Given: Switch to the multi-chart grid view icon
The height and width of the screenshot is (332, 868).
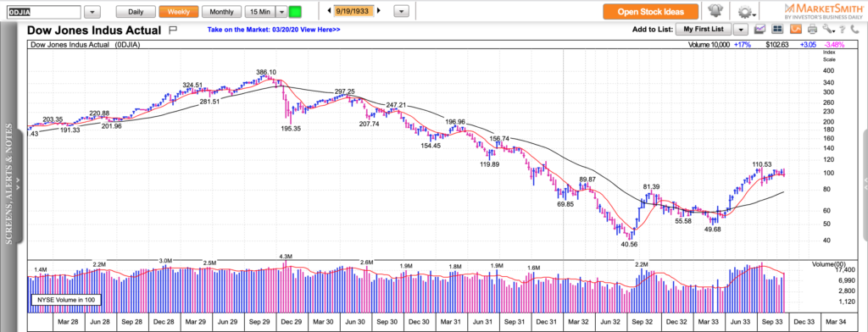Looking at the screenshot, I should click(777, 30).
